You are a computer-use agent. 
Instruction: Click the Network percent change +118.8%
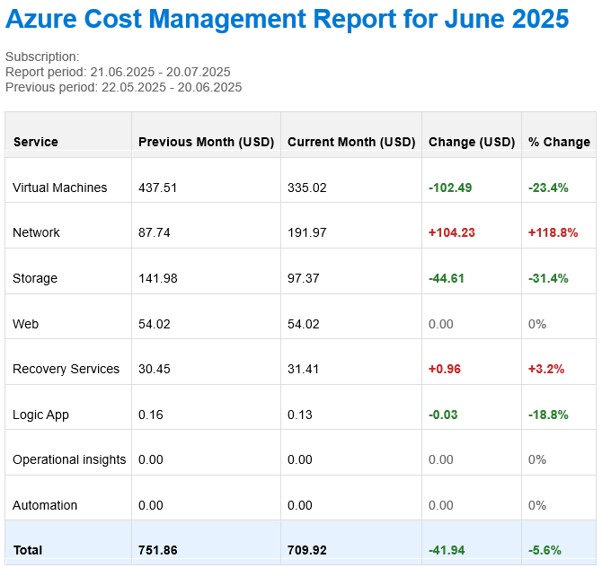(553, 232)
